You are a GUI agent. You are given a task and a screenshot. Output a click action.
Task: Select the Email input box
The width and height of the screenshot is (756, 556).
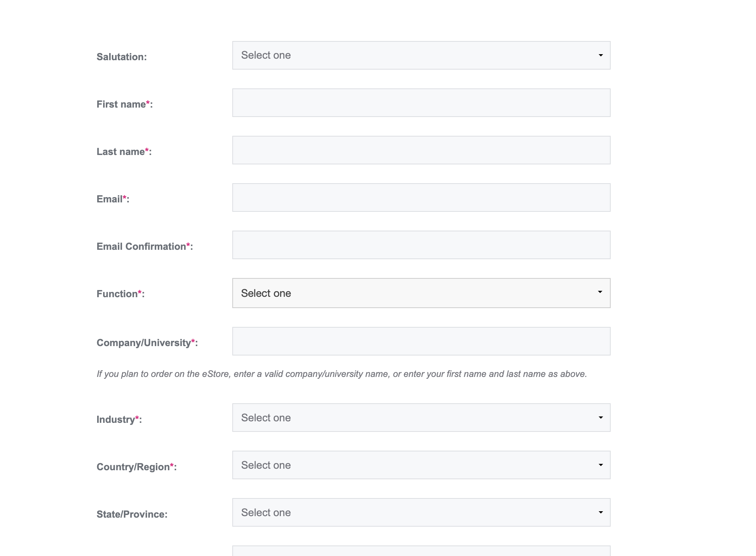pos(421,197)
